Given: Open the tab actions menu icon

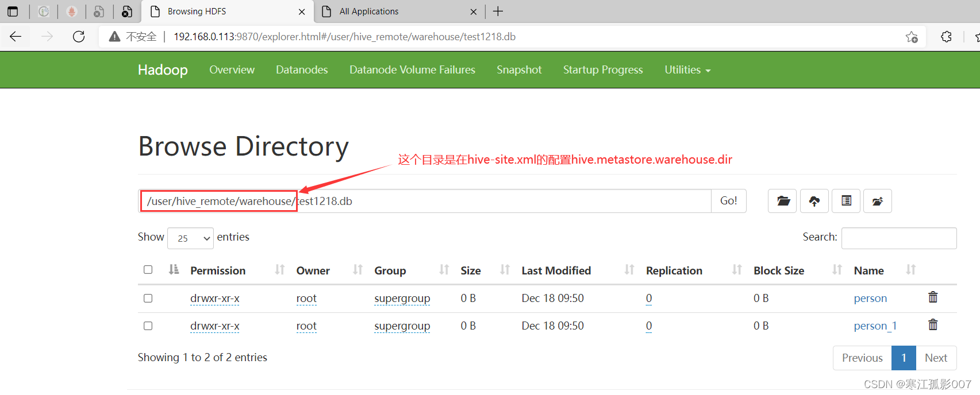Looking at the screenshot, I should coord(13,11).
